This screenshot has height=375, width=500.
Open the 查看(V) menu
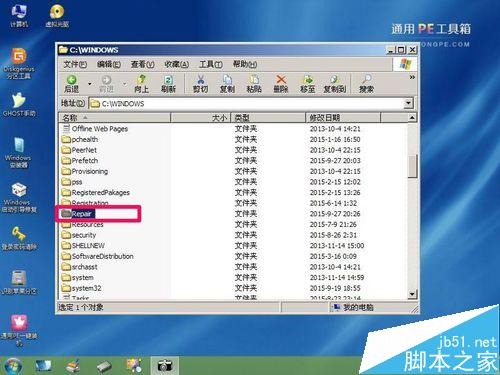[x=142, y=64]
